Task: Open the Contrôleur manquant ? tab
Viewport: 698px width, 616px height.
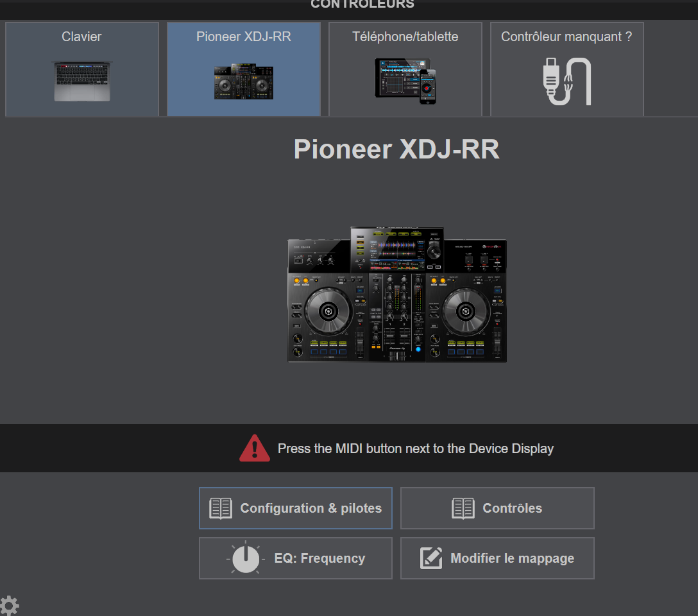Action: [566, 37]
